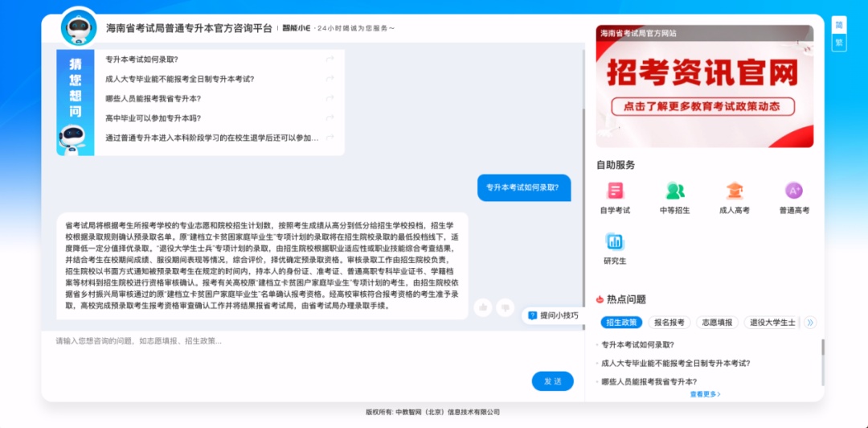Click the share arrow beside 高中毕业可以参加专升本吗?
The height and width of the screenshot is (428, 868).
coord(330,117)
